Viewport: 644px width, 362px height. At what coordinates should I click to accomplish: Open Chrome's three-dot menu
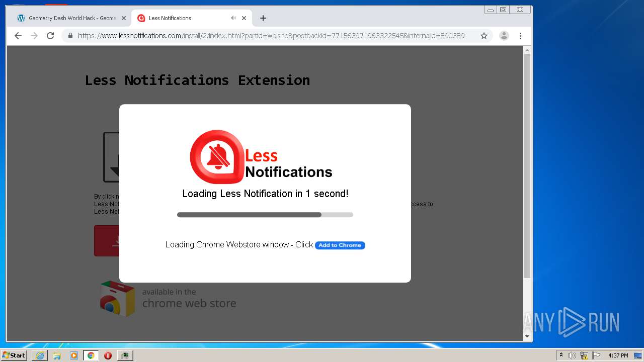[520, 36]
